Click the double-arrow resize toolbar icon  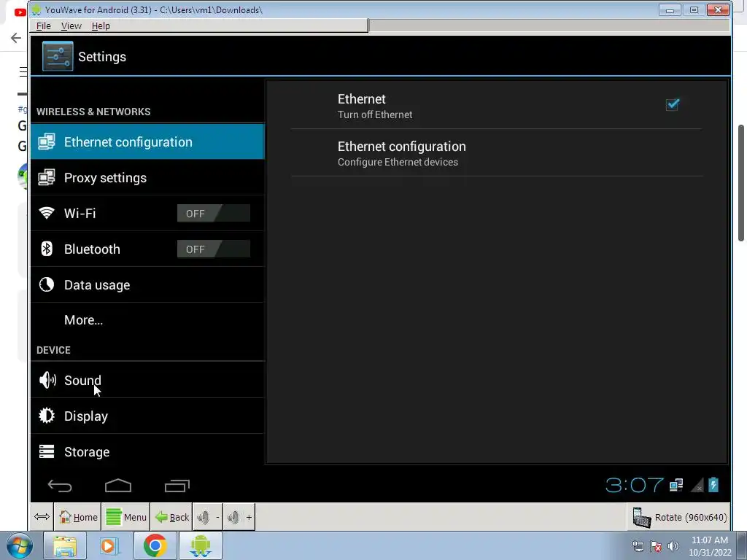(42, 517)
